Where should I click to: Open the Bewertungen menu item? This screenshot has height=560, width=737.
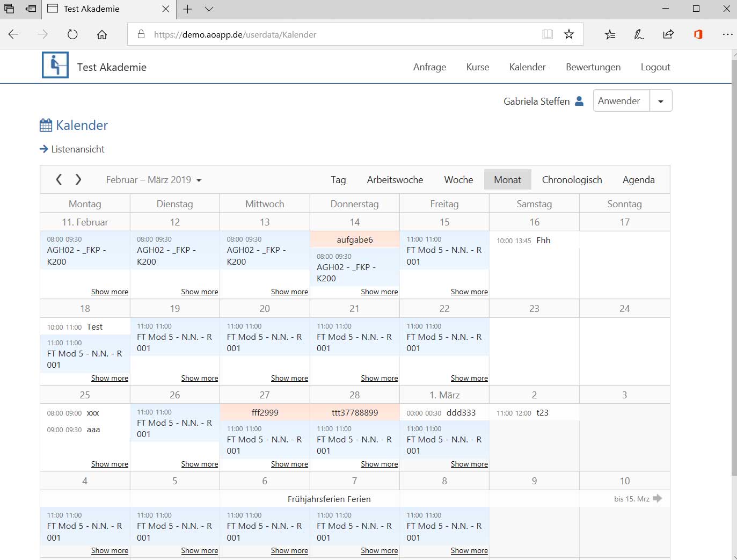[x=593, y=67]
